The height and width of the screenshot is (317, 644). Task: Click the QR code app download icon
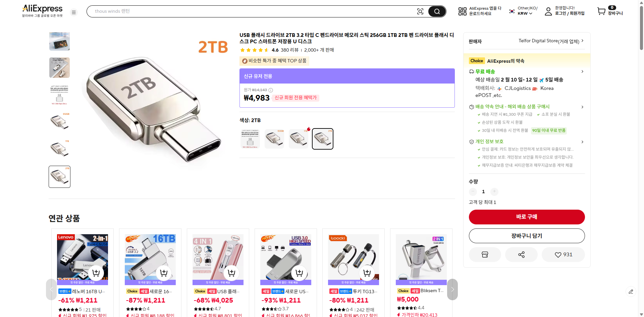tap(462, 11)
